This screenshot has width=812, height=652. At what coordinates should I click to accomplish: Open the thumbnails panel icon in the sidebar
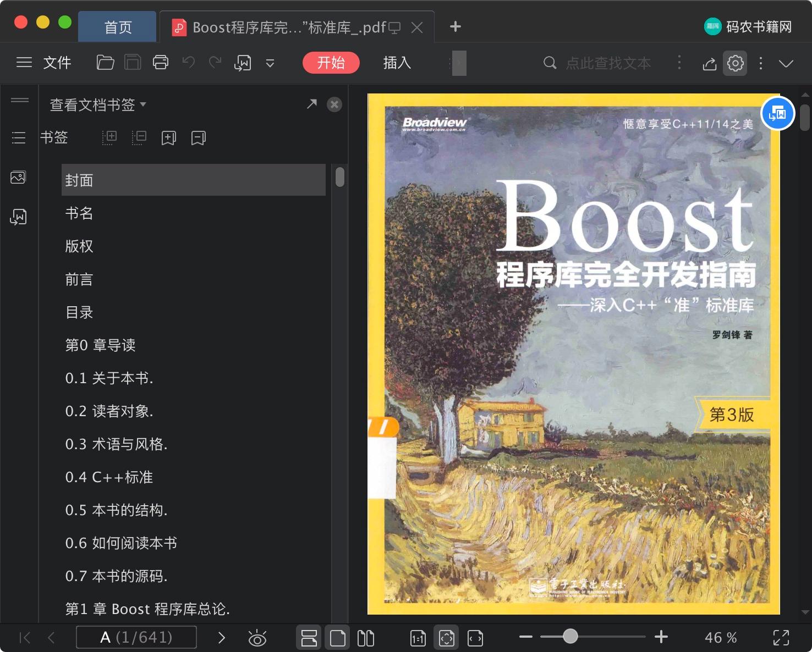point(18,178)
